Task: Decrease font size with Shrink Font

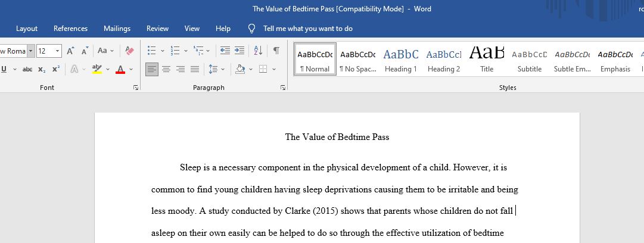Action: click(x=85, y=51)
